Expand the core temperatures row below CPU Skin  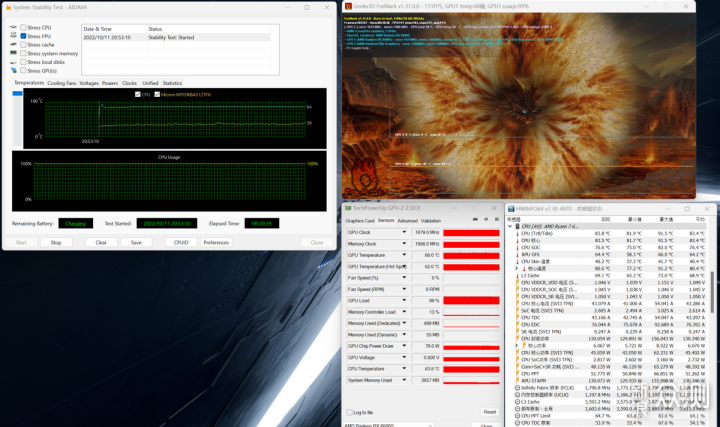[517, 269]
